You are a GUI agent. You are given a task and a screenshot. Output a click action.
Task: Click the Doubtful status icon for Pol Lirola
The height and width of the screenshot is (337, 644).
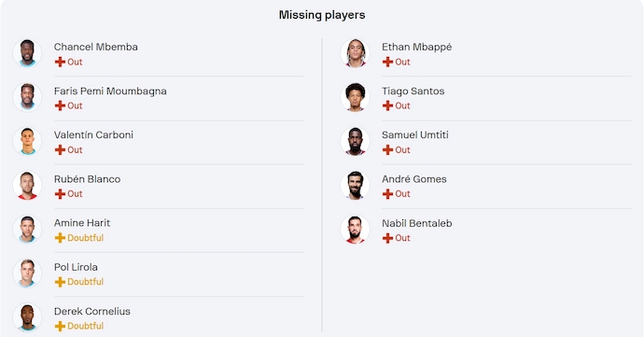click(x=60, y=282)
